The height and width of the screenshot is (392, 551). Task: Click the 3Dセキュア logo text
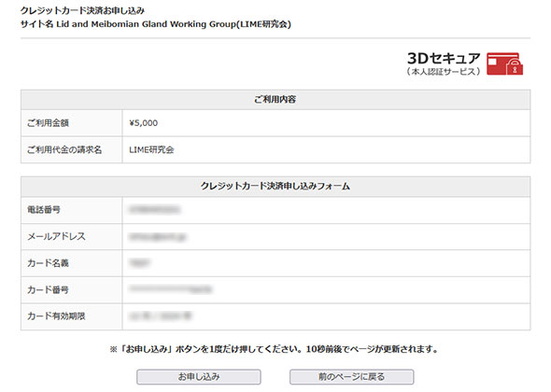pos(444,58)
